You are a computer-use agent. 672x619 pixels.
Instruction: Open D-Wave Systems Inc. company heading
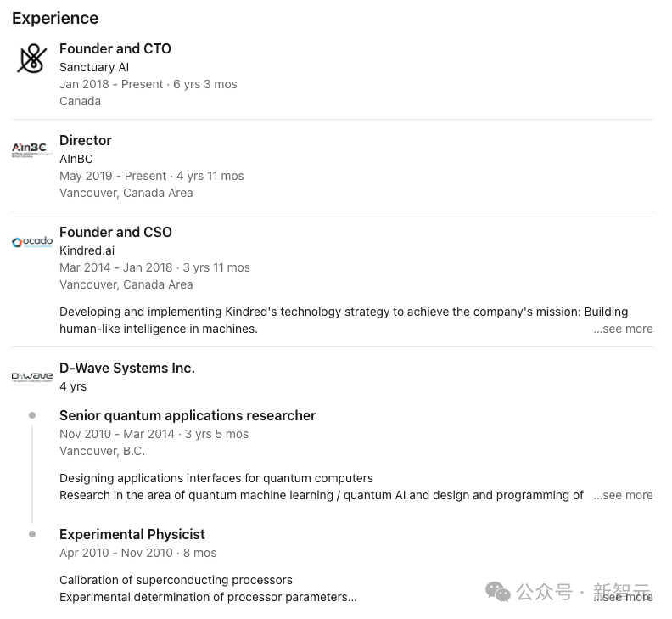pos(127,368)
